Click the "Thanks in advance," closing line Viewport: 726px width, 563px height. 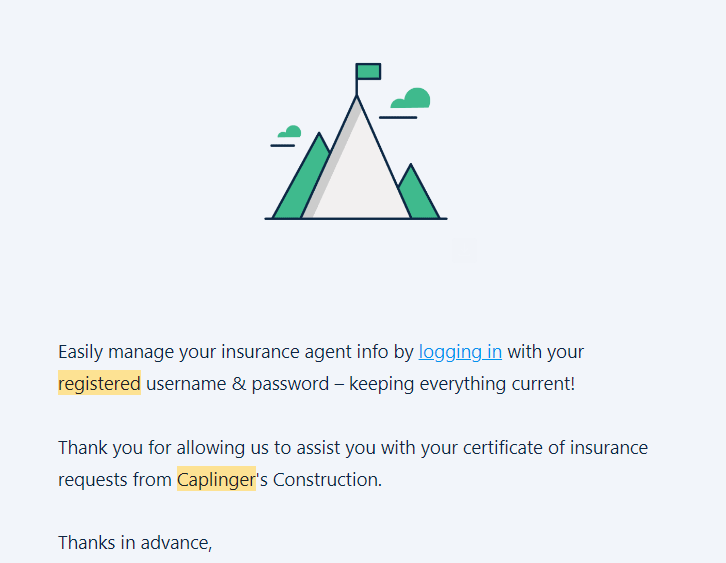pyautogui.click(x=135, y=543)
